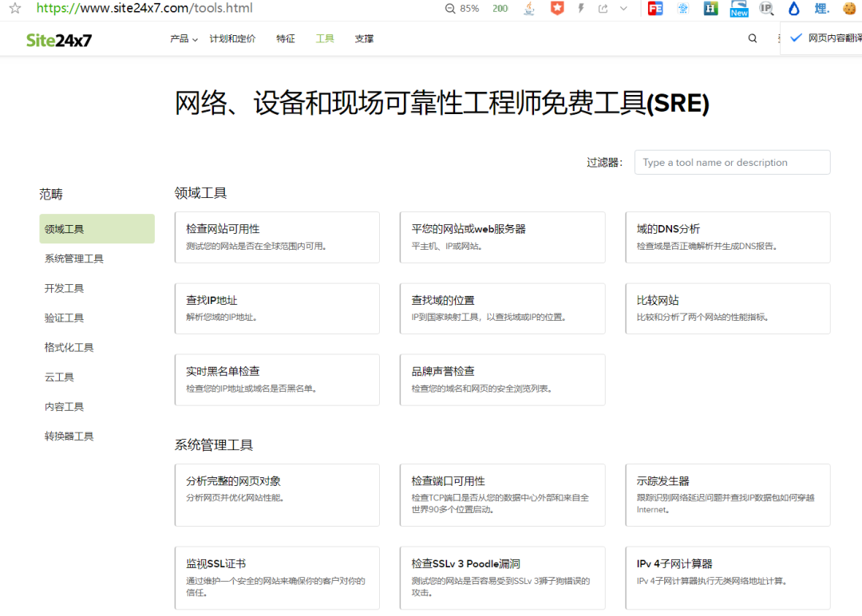Expand the 产品 navigation dropdown
The height and width of the screenshot is (616, 862).
click(x=184, y=38)
